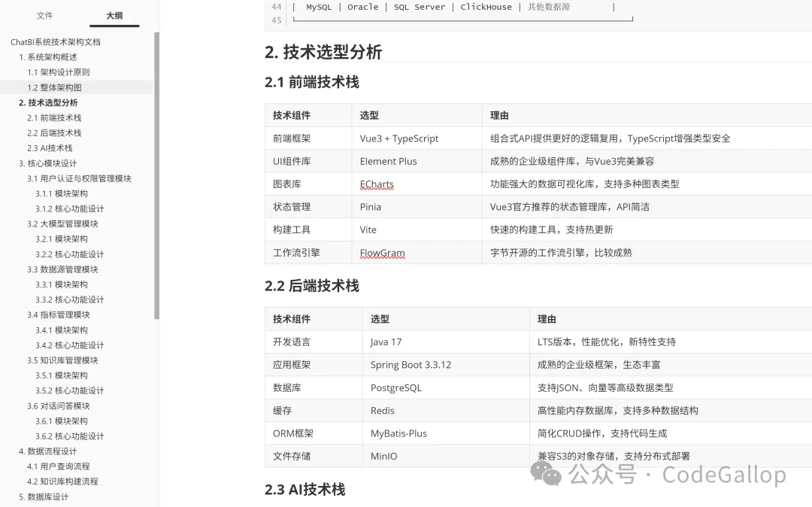Select 3.1 用户认证与权限管理模块 in outline
812x507 pixels.
79,178
